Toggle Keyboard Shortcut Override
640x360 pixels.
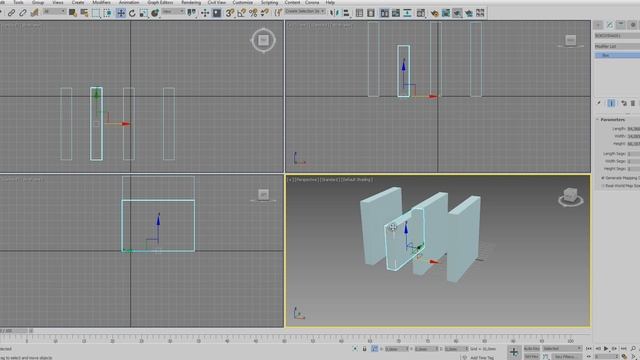coord(216,13)
